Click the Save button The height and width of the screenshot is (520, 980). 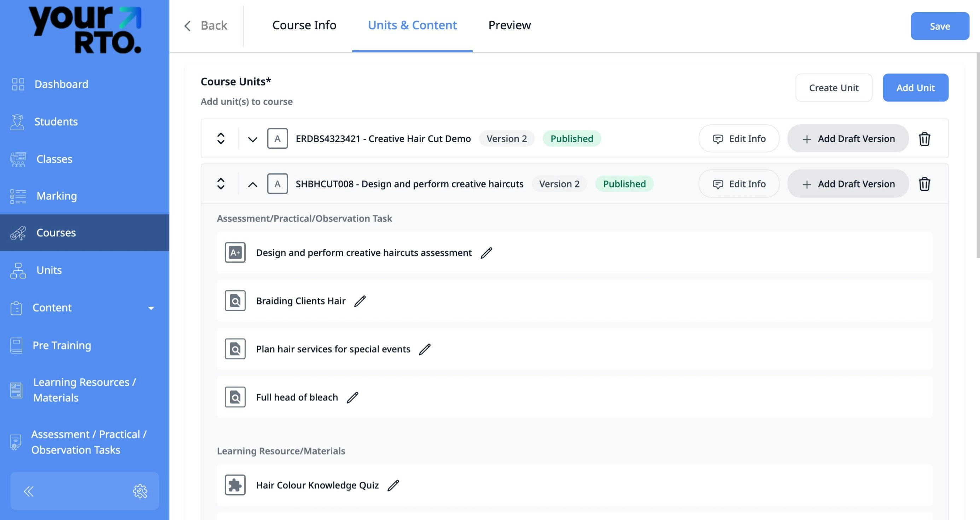point(940,26)
